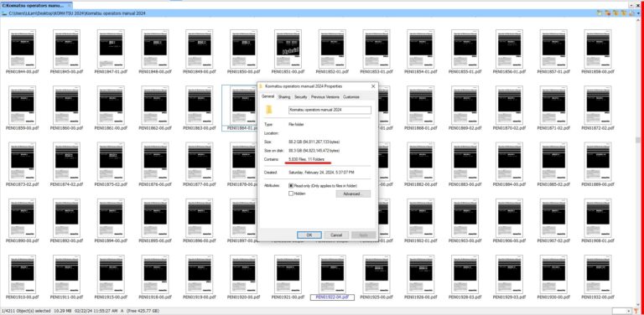This screenshot has height=315, width=644.
Task: Select the PEN01925-00.pdf thumbnail
Action: (x=377, y=275)
